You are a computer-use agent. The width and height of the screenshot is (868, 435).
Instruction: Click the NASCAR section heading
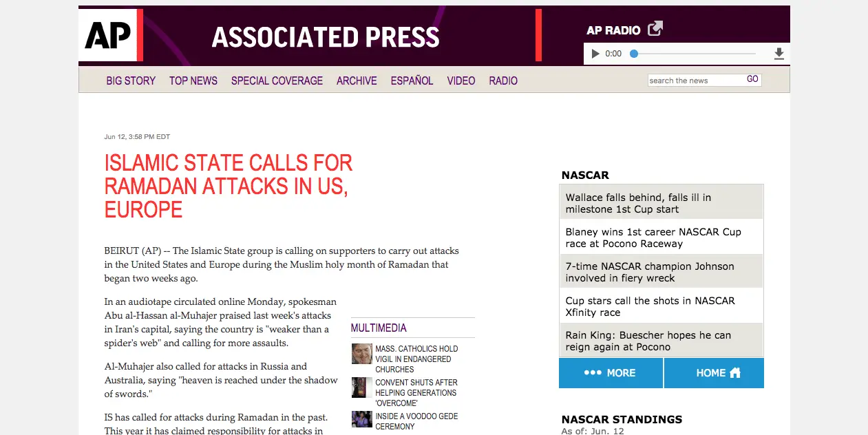tap(585, 176)
